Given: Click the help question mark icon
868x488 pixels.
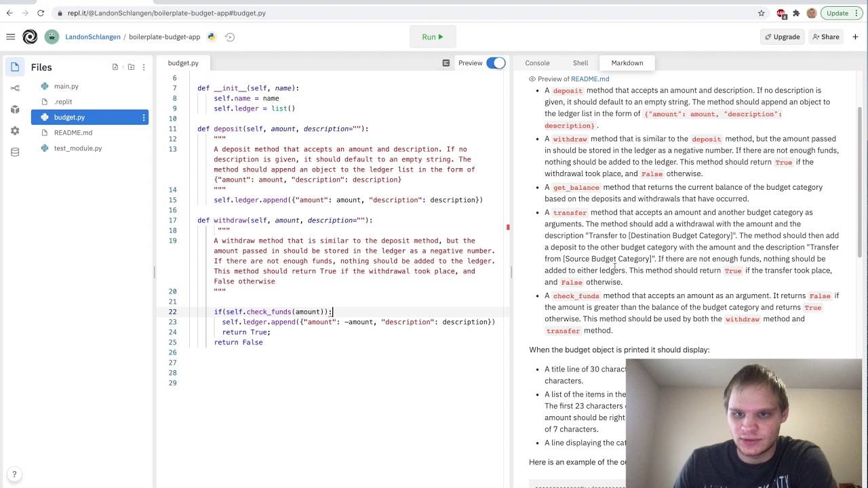Looking at the screenshot, I should pyautogui.click(x=14, y=474).
